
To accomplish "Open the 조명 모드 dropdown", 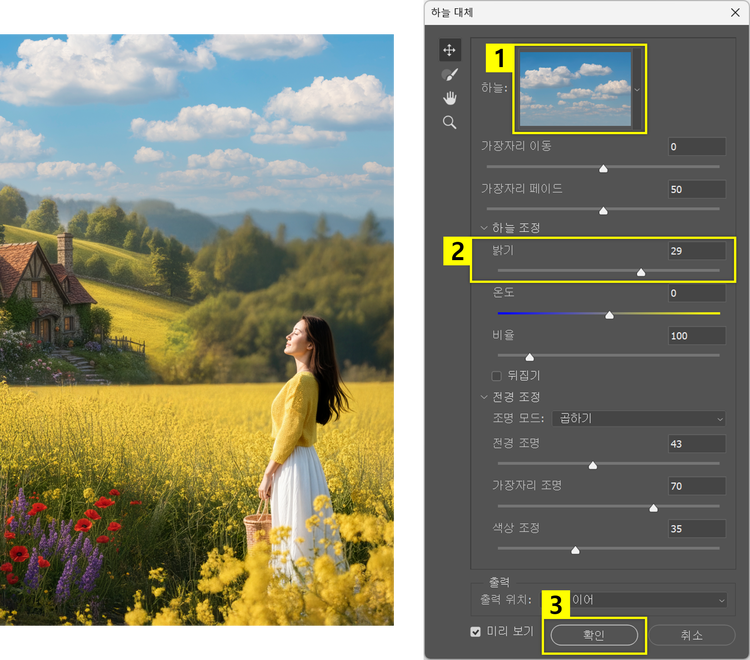I will click(638, 418).
